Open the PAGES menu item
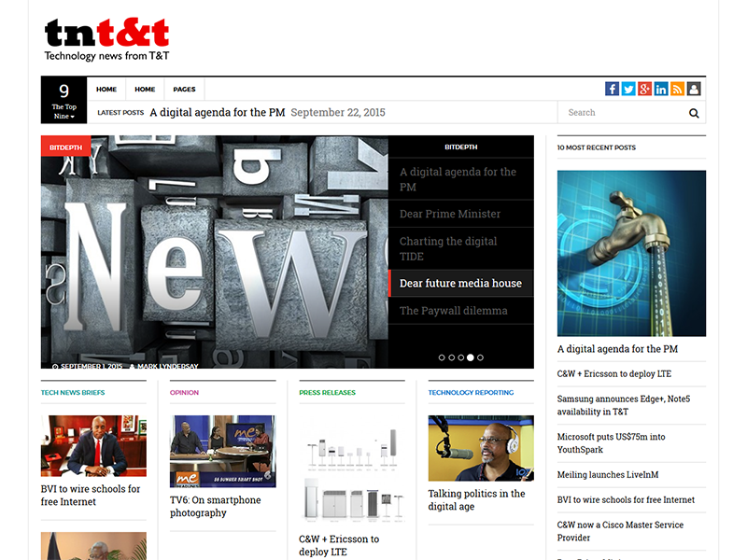747x560 pixels. (184, 89)
